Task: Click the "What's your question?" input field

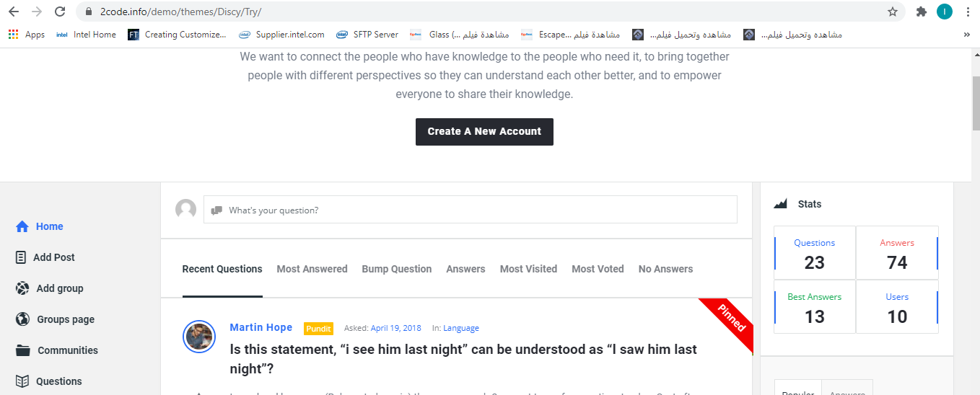Action: pos(470,210)
